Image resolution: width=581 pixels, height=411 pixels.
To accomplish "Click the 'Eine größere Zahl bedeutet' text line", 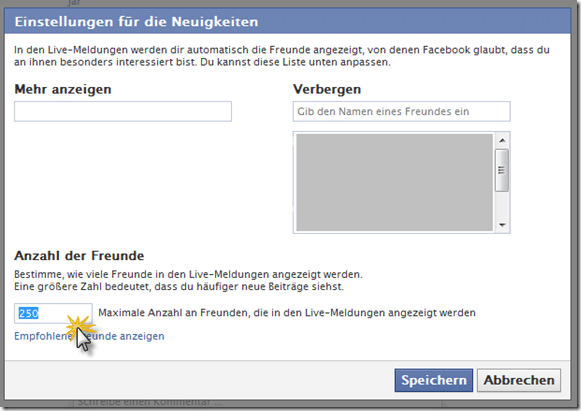I will click(x=179, y=286).
